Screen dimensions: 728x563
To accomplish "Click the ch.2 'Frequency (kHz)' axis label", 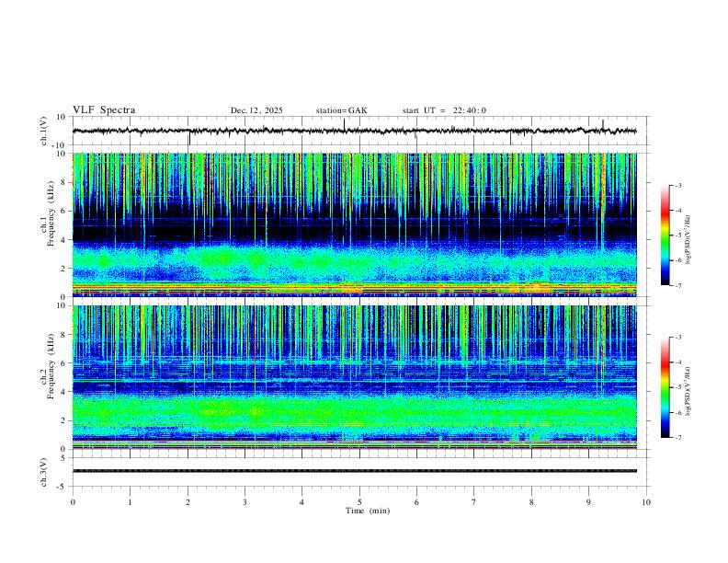I will point(51,366).
